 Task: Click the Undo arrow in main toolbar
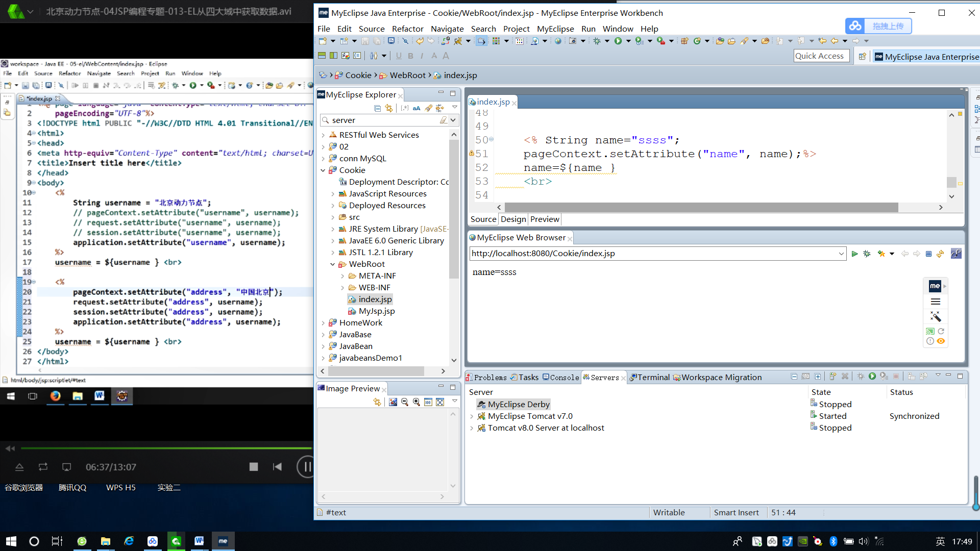click(420, 41)
